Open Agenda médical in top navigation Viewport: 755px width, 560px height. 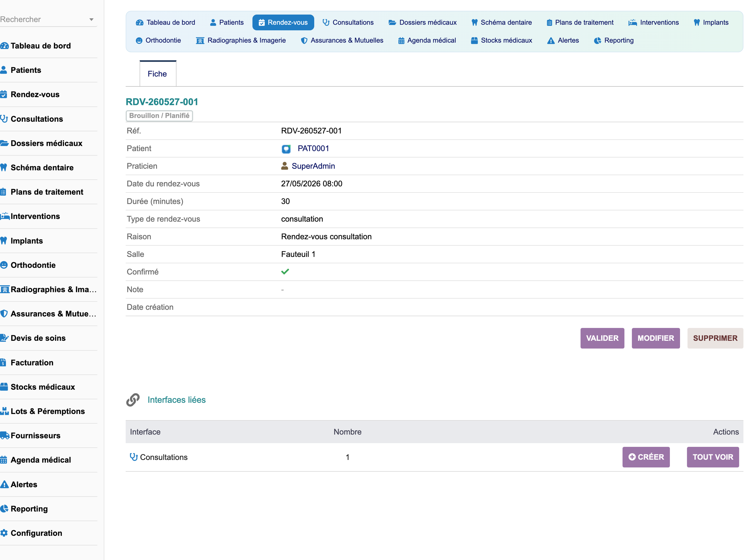(x=427, y=40)
